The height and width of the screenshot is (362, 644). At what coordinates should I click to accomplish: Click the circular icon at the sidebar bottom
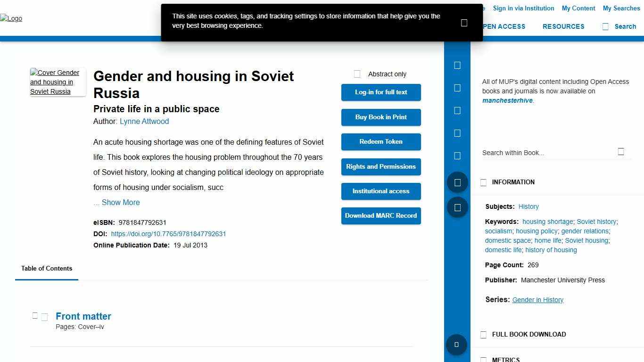coord(456,345)
